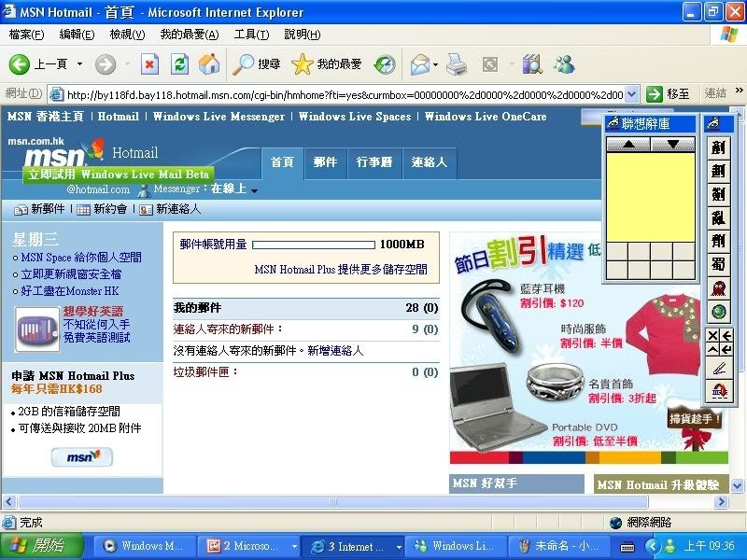Stop page loading with the red X icon
The width and height of the screenshot is (747, 560).
(x=149, y=64)
